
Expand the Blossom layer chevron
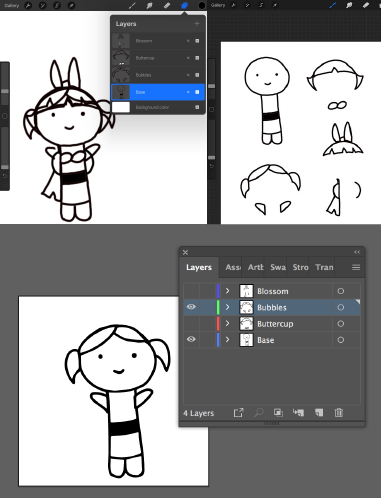tap(227, 291)
